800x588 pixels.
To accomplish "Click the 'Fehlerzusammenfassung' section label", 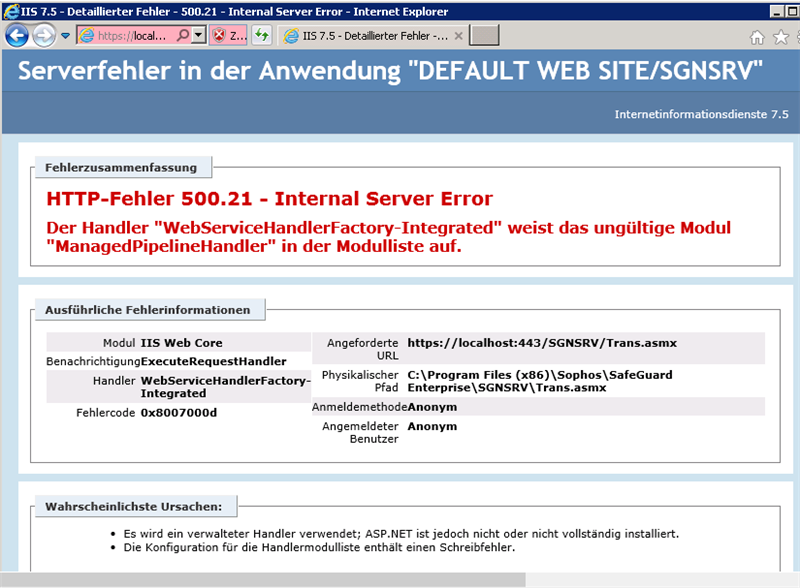I will [121, 167].
